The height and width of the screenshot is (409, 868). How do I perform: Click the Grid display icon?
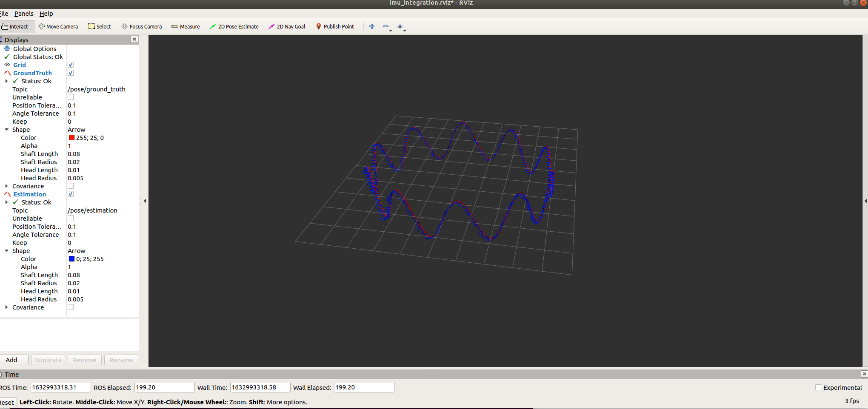coord(7,65)
